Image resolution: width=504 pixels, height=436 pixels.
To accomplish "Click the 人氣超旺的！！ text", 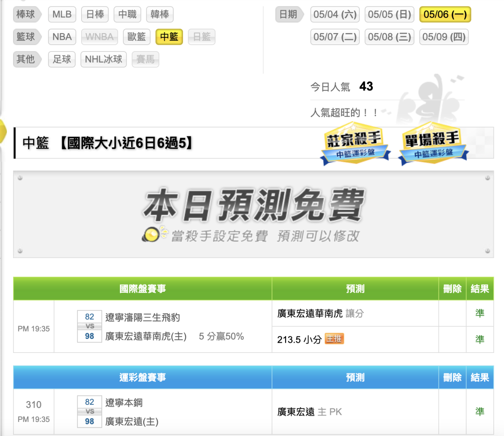I will click(344, 113).
